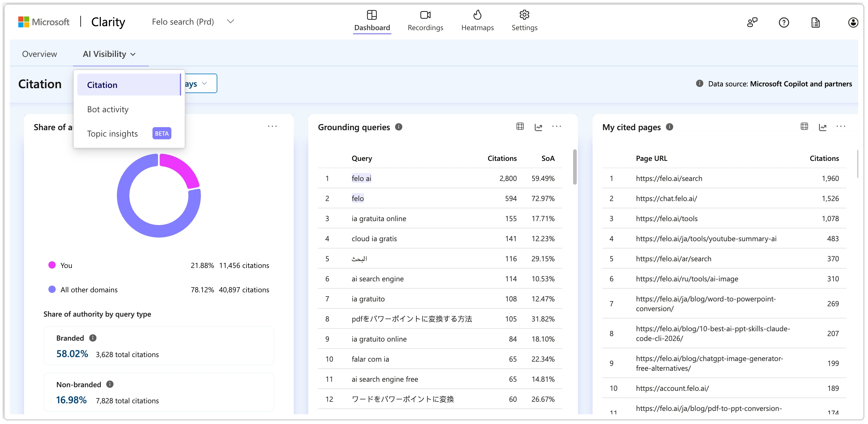Click the Grounding queries scrollbar thumb
This screenshot has height=424, width=868.
point(575,167)
